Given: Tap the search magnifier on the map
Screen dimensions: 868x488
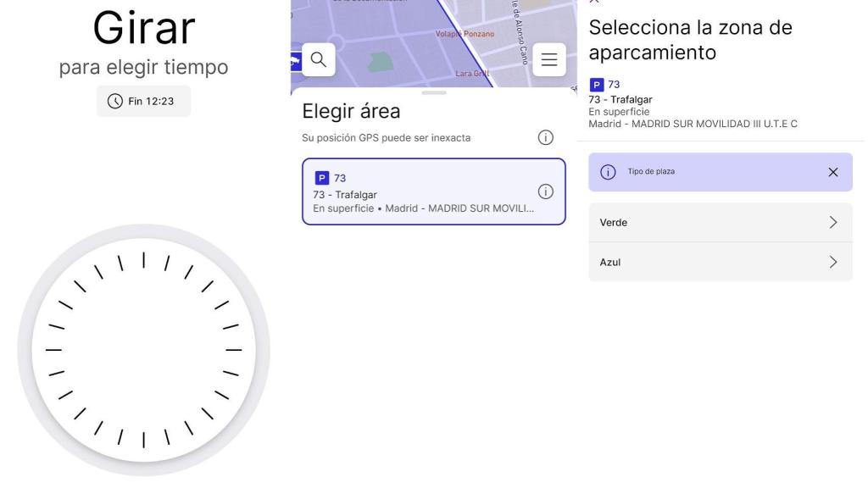Looking at the screenshot, I should click(318, 59).
